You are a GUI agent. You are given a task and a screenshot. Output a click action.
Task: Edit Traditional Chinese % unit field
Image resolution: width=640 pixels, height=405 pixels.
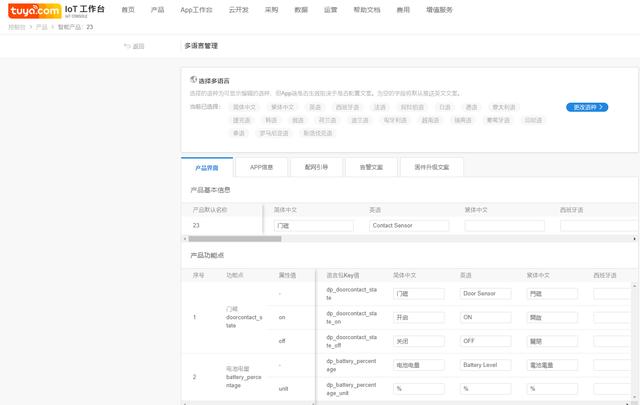(552, 389)
